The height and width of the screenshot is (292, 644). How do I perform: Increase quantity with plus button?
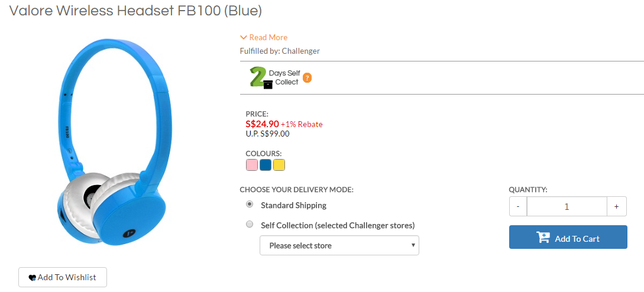click(616, 206)
